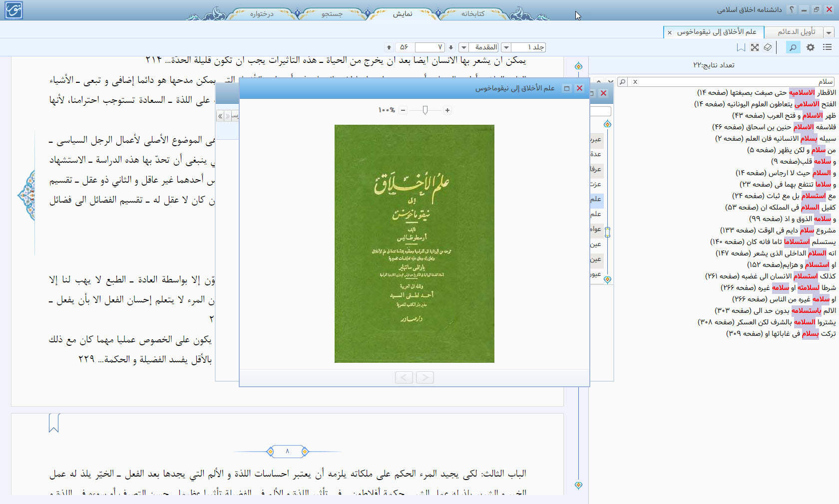The width and height of the screenshot is (839, 504).
Task: Click the double-arrow collapse button in back dialog
Action: (x=220, y=116)
